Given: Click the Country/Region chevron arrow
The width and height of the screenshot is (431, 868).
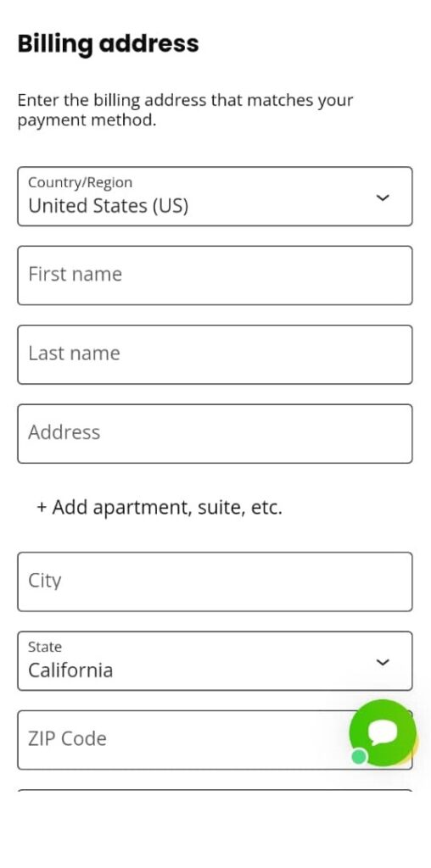Looking at the screenshot, I should [x=383, y=198].
